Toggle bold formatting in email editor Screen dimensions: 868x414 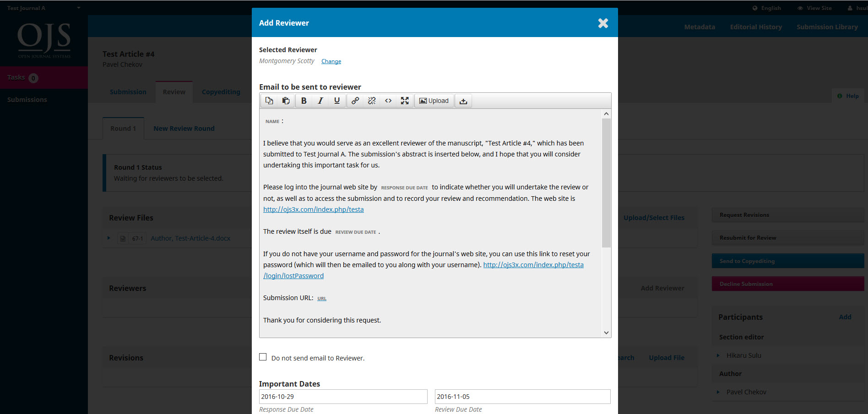click(x=304, y=101)
